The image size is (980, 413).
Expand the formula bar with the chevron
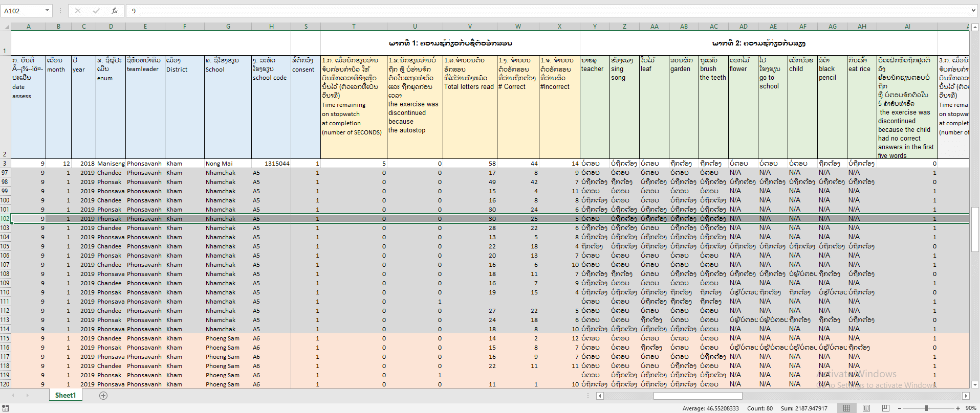973,10
